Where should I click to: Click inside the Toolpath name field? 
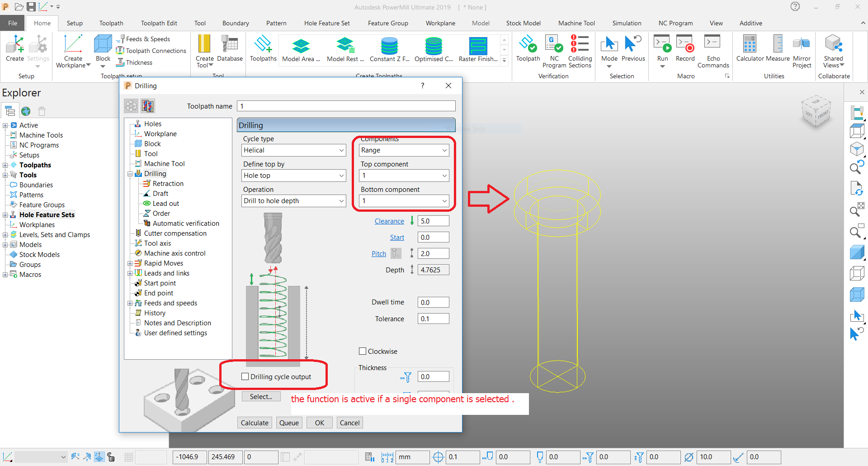tap(346, 105)
